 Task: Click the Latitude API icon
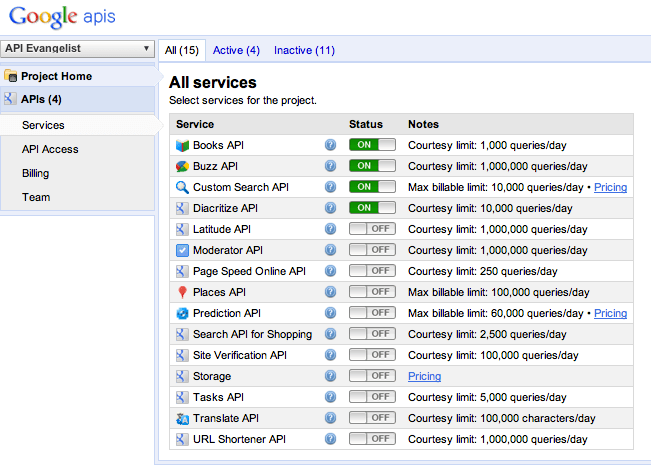pyautogui.click(x=181, y=229)
